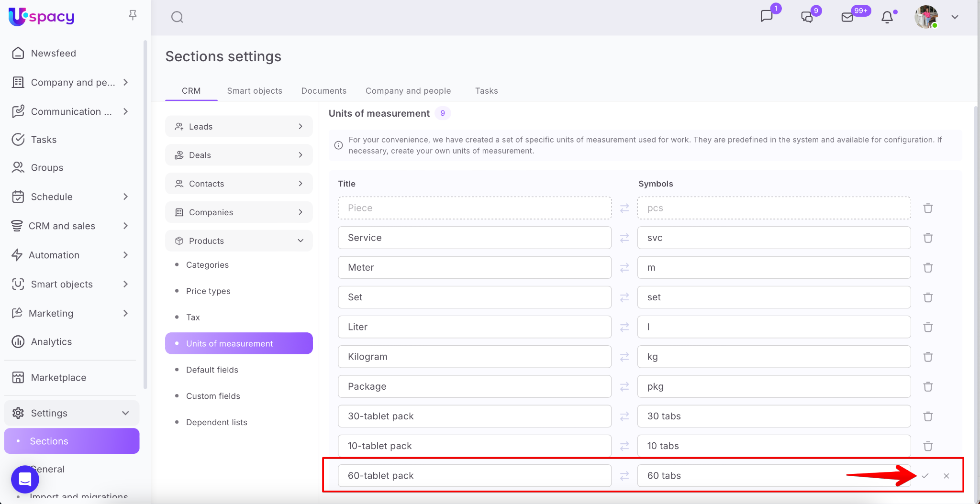
Task: Switch to the Smart objects tab
Action: [x=254, y=91]
